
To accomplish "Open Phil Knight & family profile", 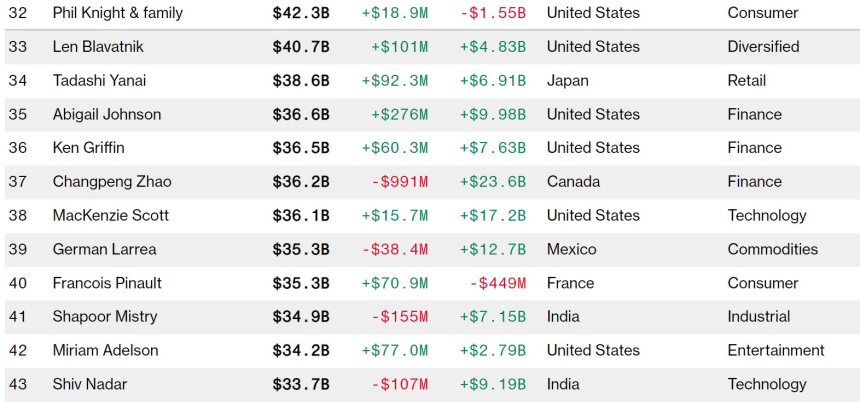I will coord(116,13).
